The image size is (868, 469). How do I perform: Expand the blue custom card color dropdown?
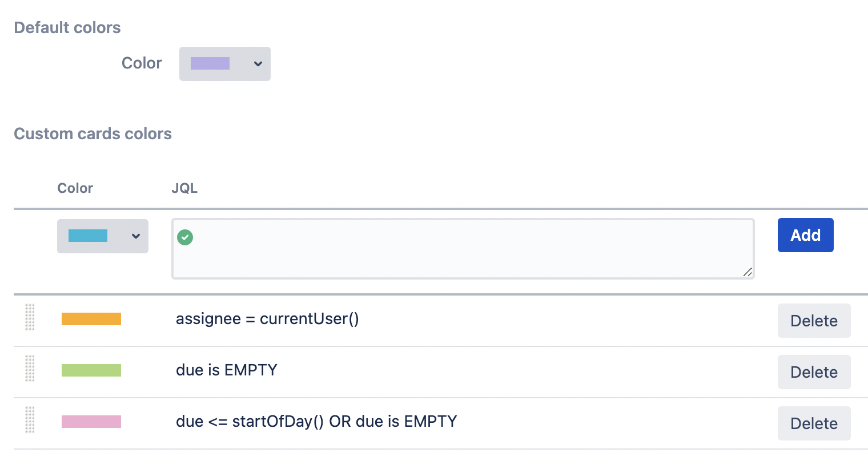[x=102, y=236]
